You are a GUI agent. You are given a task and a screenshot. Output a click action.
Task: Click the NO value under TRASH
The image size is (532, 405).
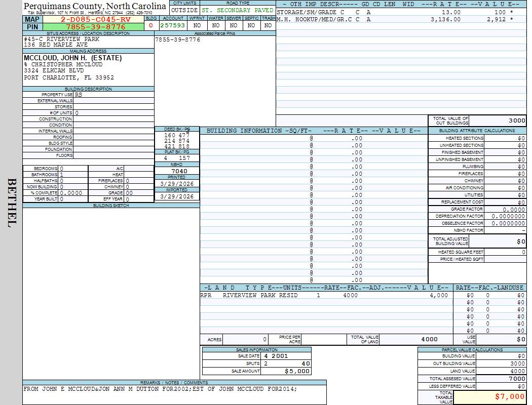pos(269,25)
